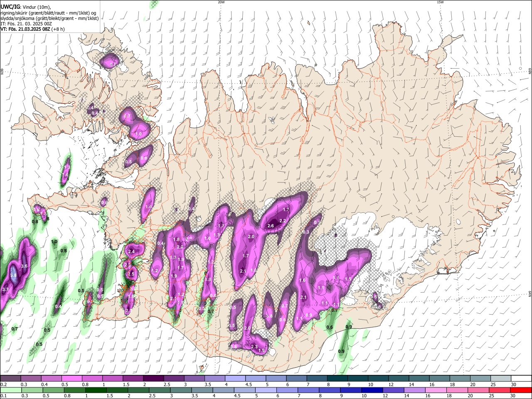Pick the darkest purple swatch between 2 and 2.5

[x=153, y=378]
